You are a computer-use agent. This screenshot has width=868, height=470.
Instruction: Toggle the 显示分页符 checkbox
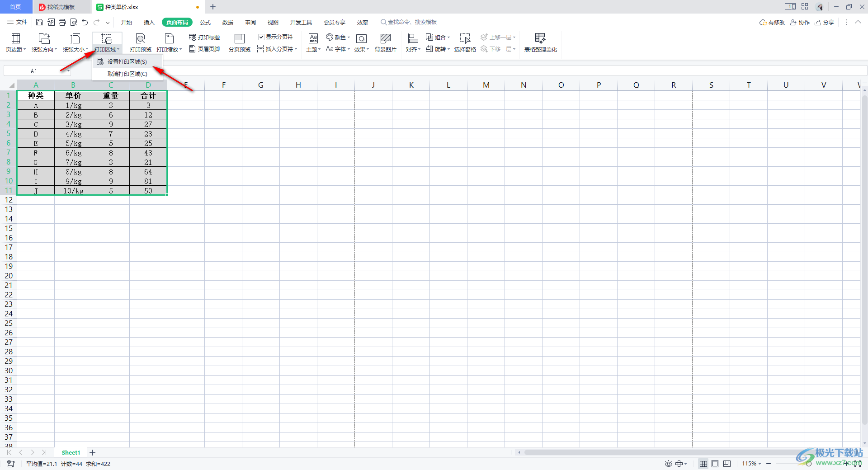261,37
